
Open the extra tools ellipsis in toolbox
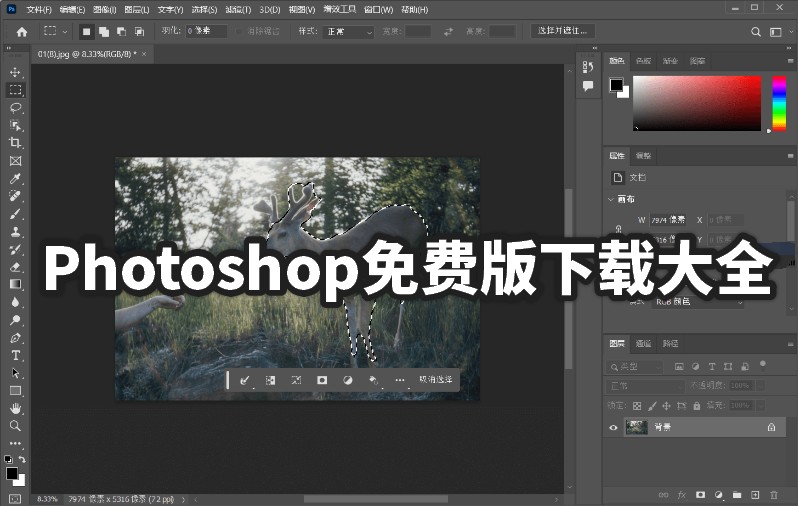point(15,443)
